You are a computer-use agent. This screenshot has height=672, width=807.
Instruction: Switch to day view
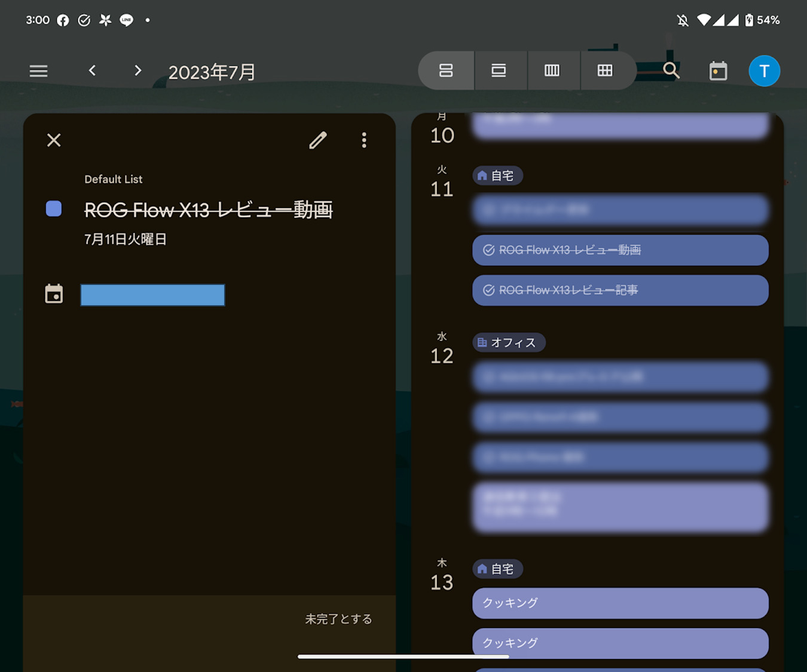click(499, 70)
